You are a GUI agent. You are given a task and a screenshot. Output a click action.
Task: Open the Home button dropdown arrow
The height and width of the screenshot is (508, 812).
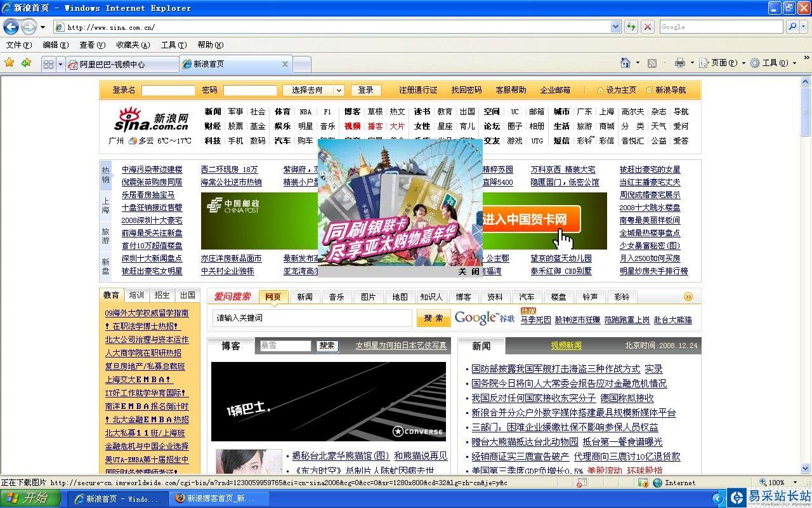pyautogui.click(x=637, y=63)
